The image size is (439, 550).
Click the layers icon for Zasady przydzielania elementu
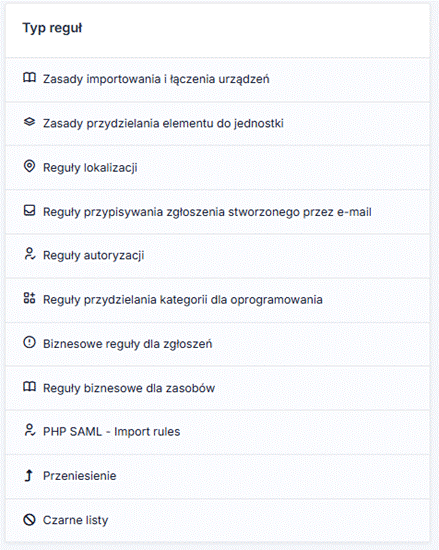(x=29, y=122)
